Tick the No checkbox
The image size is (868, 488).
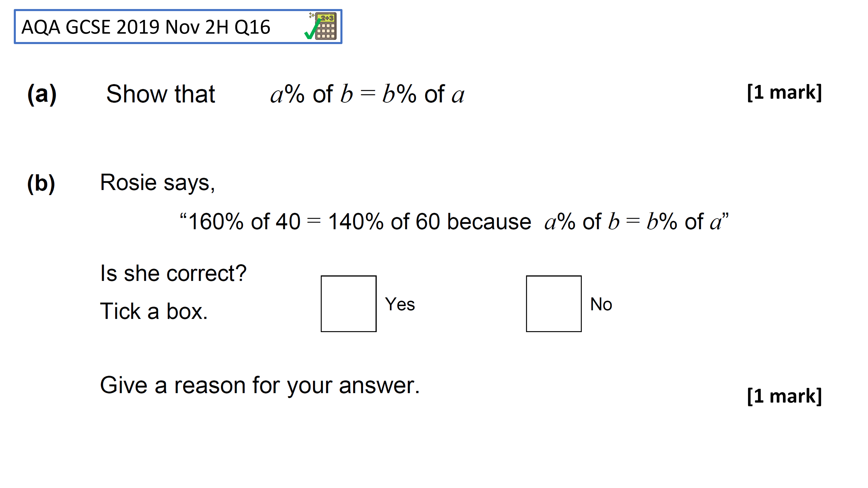tap(554, 304)
